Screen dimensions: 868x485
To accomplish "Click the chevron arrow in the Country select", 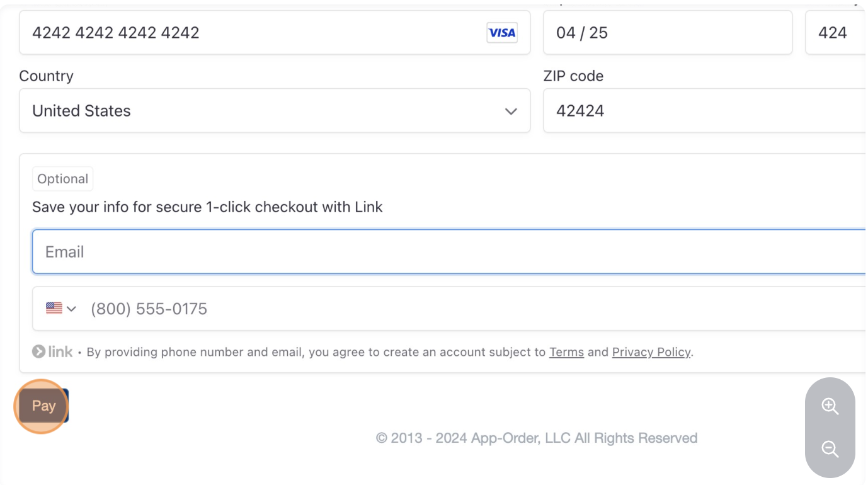I will pyautogui.click(x=511, y=111).
